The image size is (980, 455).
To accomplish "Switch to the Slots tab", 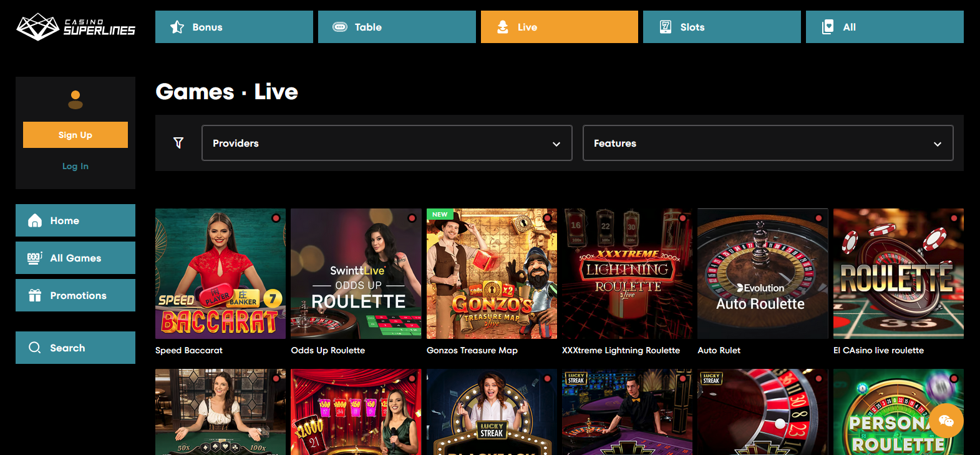I will pos(722,27).
